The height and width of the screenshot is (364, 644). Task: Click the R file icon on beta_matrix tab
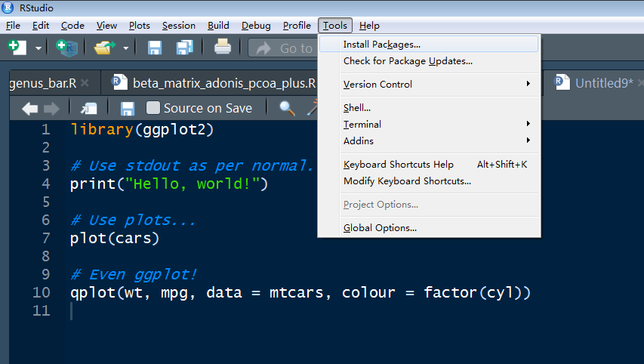[119, 82]
